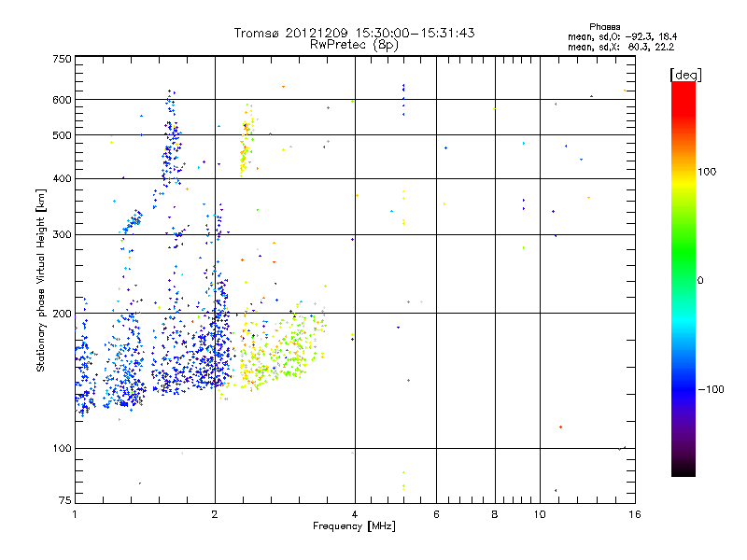747x560 pixels.
Task: Click the colorbar tick label '0'
Action: pyautogui.click(x=700, y=281)
